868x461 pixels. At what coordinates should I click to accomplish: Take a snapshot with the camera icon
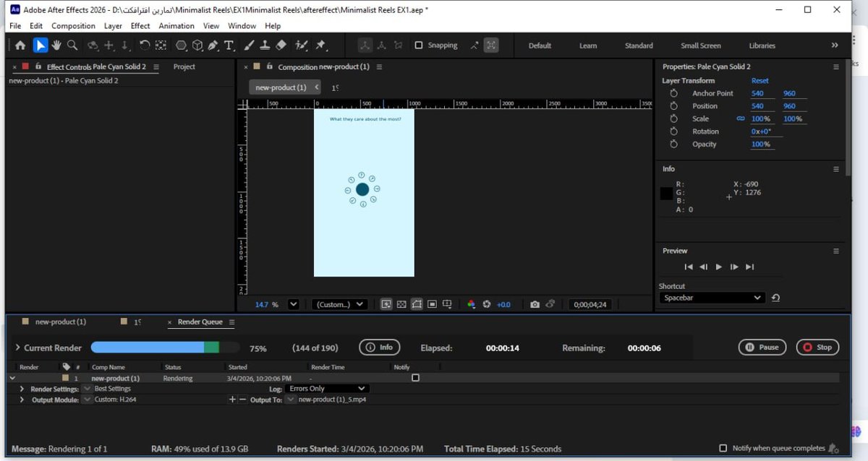pos(535,305)
